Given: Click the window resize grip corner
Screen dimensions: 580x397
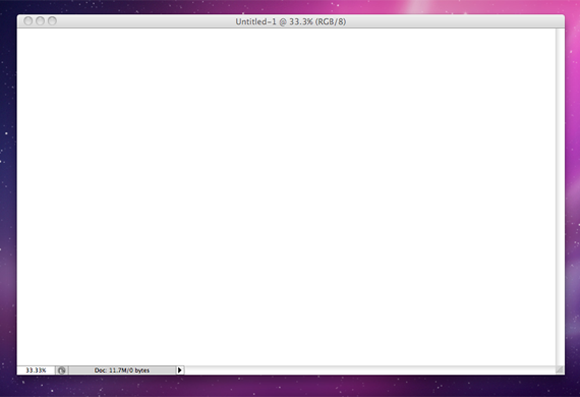Looking at the screenshot, I should [x=559, y=370].
